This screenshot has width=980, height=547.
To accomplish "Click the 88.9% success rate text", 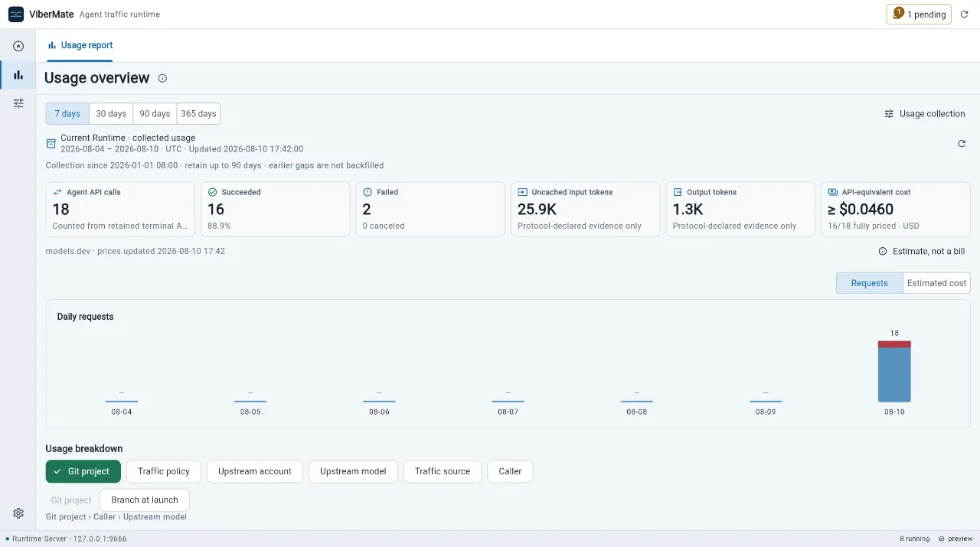I will [x=219, y=226].
